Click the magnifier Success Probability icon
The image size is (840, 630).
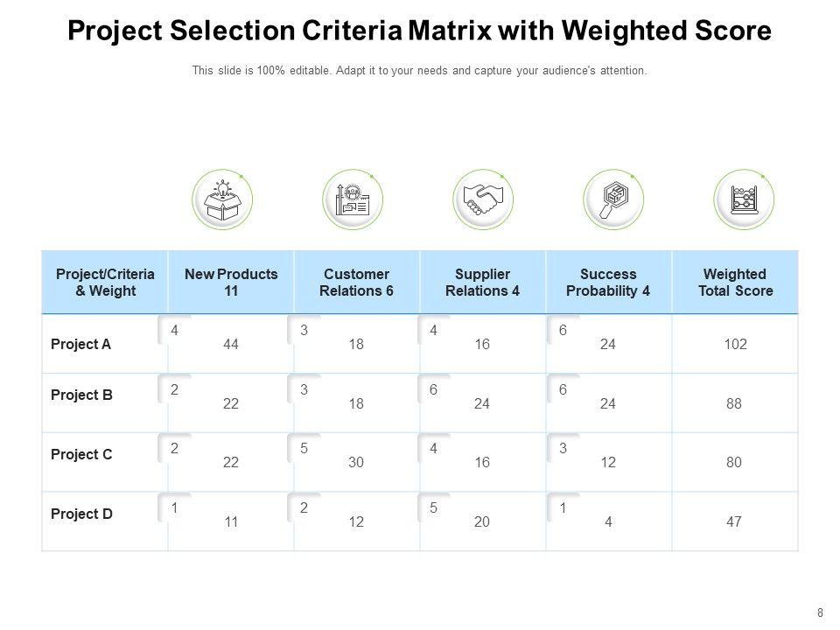pyautogui.click(x=613, y=200)
